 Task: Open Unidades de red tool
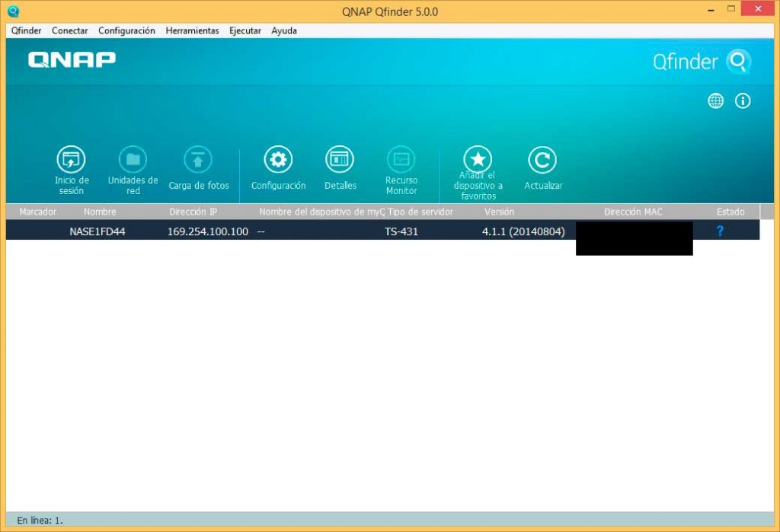point(133,159)
